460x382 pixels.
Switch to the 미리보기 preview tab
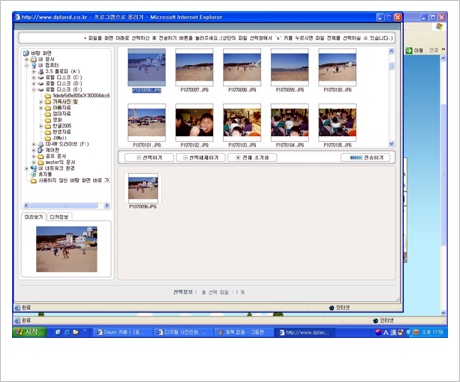34,217
